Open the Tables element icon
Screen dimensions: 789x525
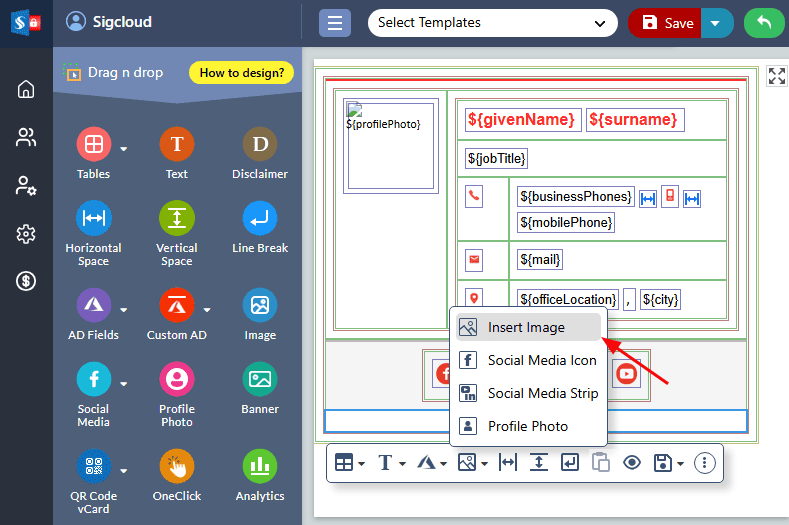pyautogui.click(x=94, y=144)
